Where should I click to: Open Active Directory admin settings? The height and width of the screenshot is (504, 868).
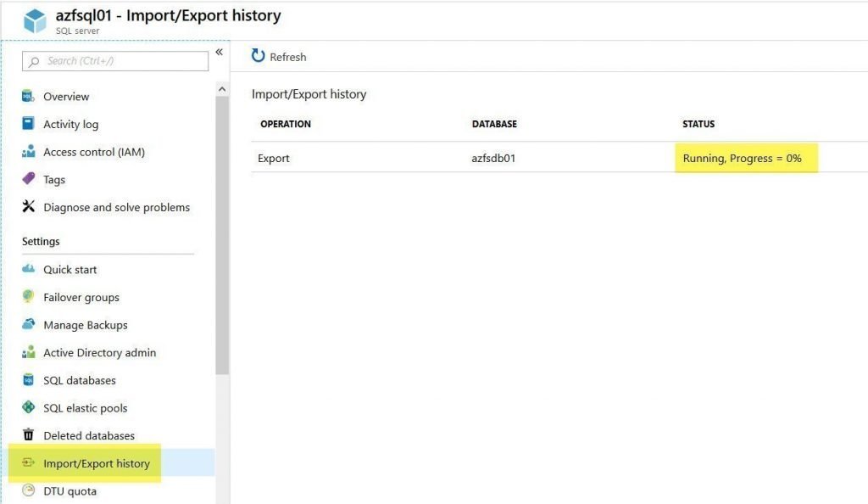pyautogui.click(x=100, y=353)
